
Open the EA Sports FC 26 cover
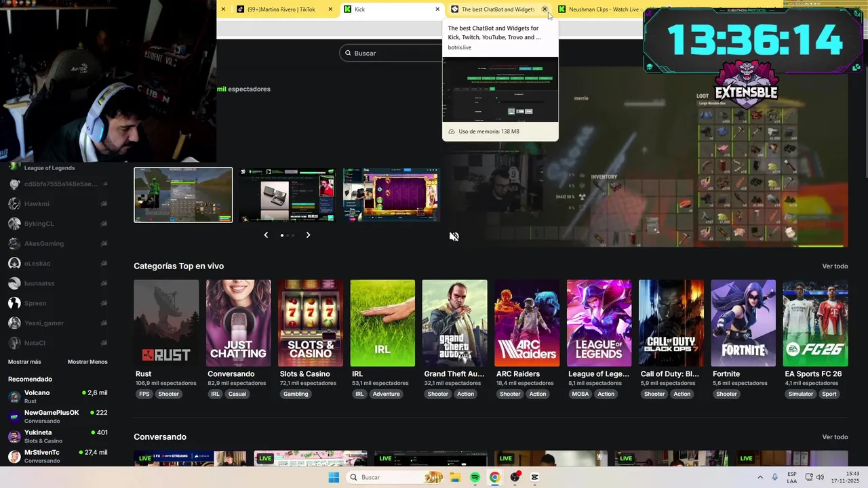(x=815, y=323)
